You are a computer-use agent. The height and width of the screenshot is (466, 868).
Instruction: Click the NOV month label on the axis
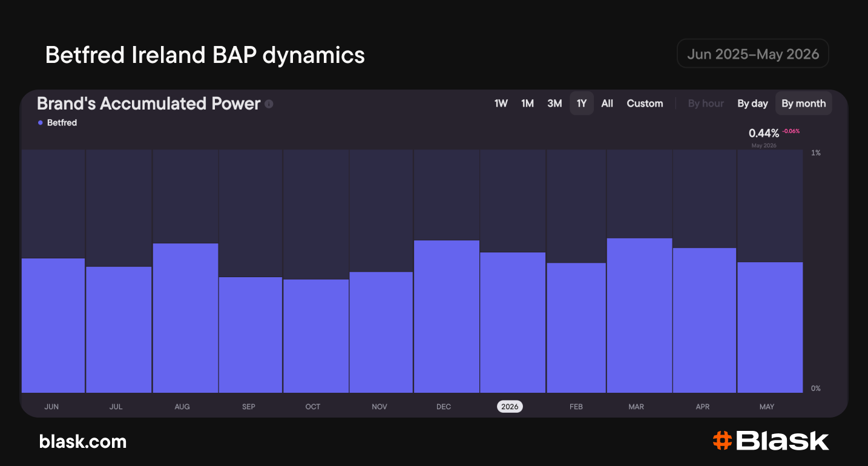point(380,407)
